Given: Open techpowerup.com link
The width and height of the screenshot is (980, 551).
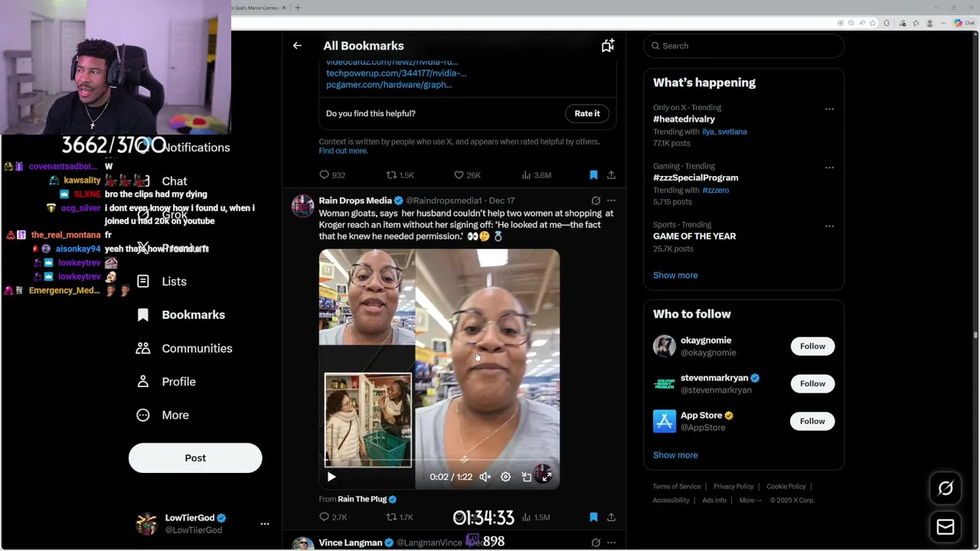Looking at the screenshot, I should click(x=396, y=73).
